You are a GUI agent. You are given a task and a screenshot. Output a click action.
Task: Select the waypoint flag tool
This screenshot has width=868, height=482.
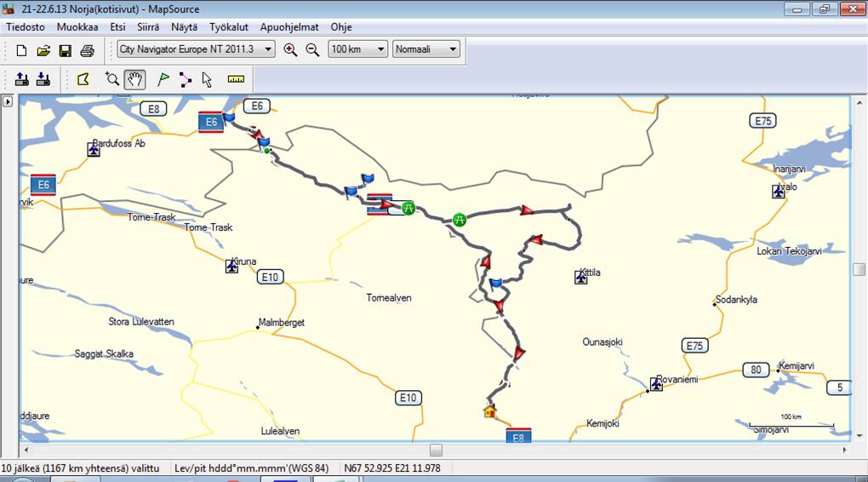tap(163, 79)
